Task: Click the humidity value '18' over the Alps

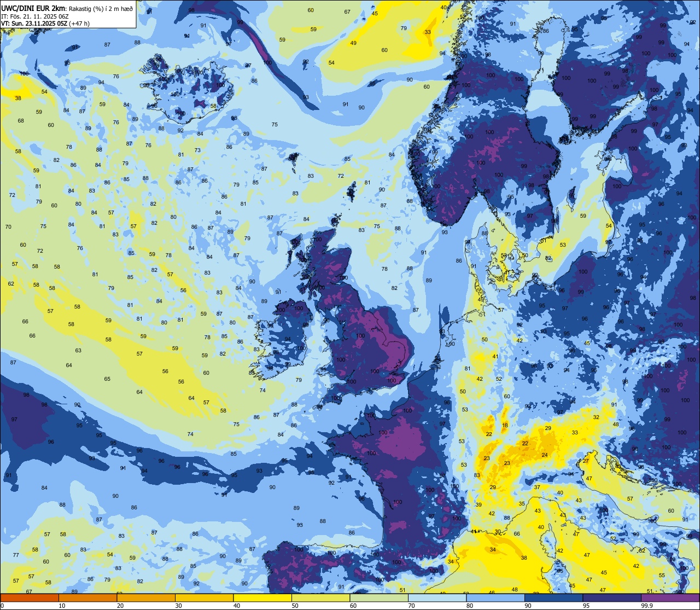Action: (x=505, y=425)
